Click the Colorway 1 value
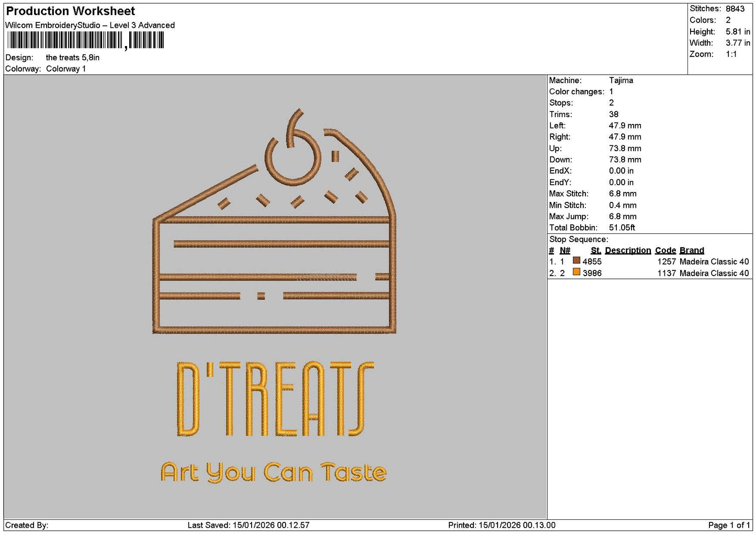 pos(66,69)
